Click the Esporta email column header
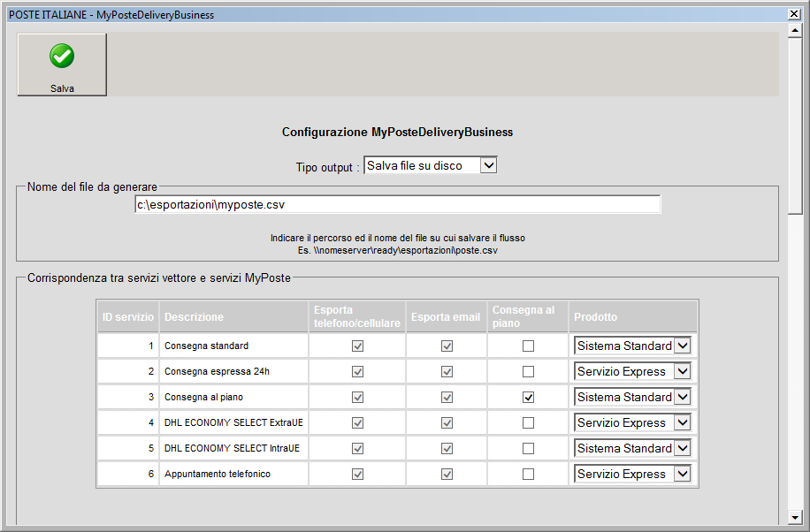The width and height of the screenshot is (810, 532). tap(447, 316)
